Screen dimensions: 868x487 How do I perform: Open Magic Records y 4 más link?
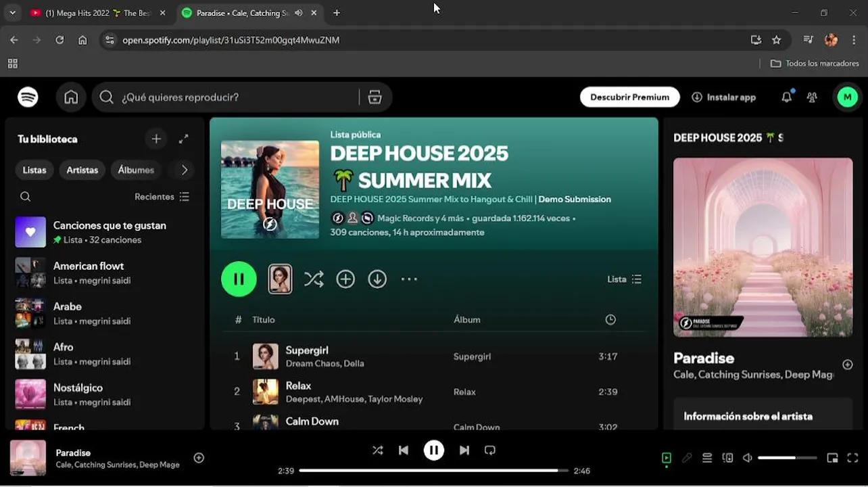pos(420,218)
